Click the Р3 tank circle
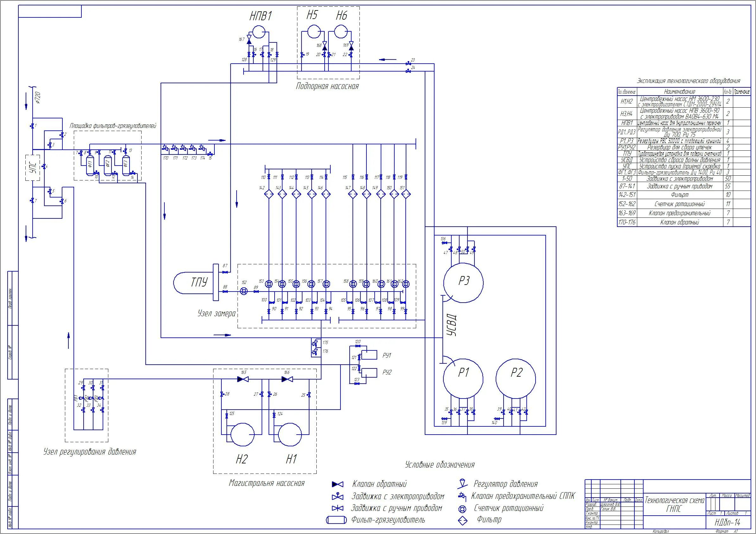Viewport: 756px width, 534px height. [463, 283]
